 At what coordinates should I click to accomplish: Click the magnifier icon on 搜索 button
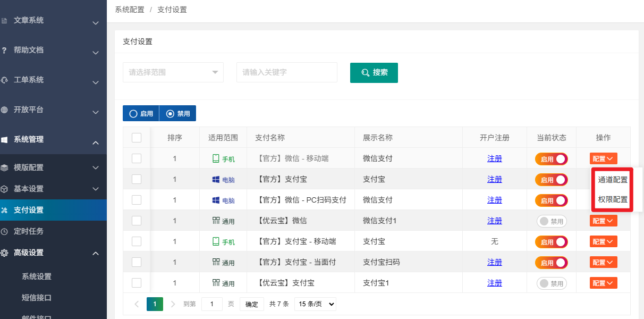pyautogui.click(x=366, y=73)
